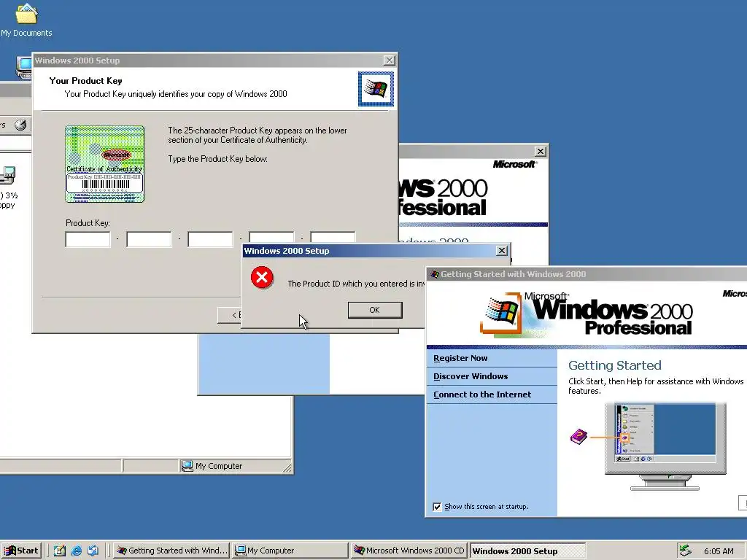Image resolution: width=747 pixels, height=560 pixels.
Task: Click the 6:05 AM clock
Action: pyautogui.click(x=719, y=551)
